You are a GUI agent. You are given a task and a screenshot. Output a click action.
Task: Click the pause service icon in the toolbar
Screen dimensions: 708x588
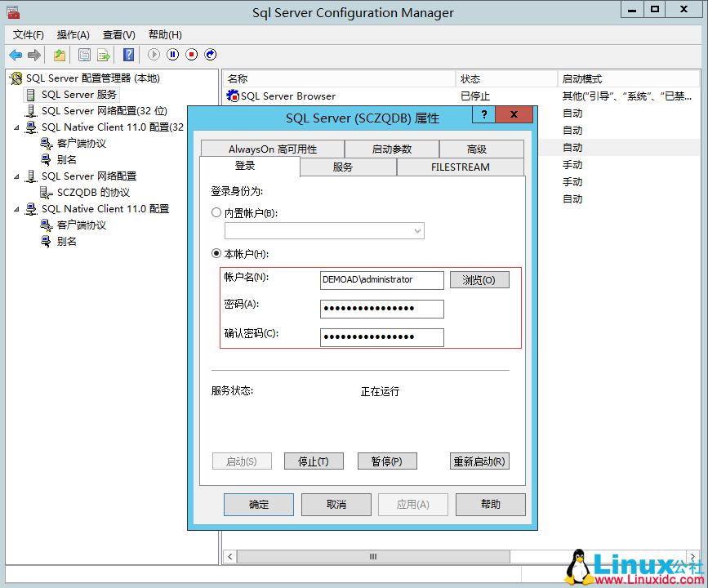[x=171, y=54]
